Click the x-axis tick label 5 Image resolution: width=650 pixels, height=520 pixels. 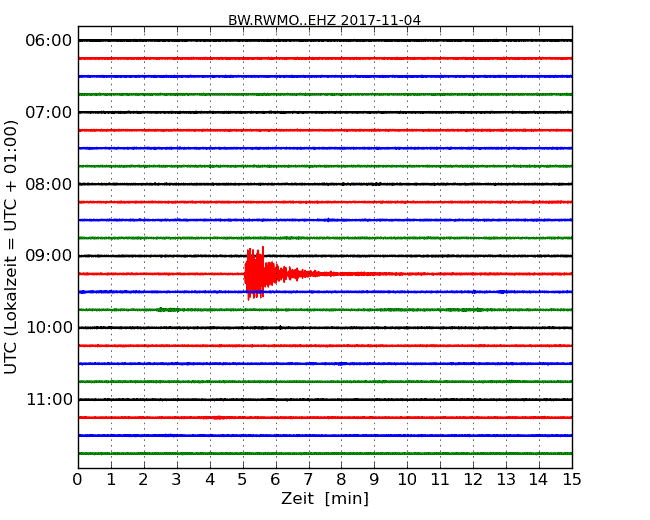pos(243,479)
